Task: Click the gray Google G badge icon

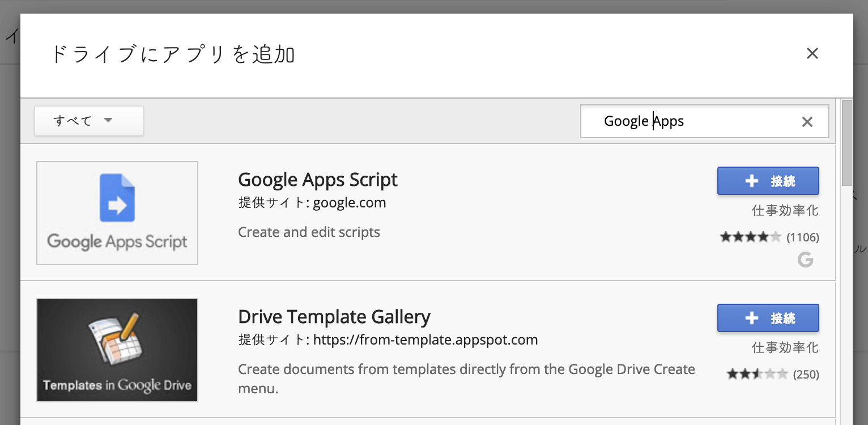Action: [x=805, y=260]
